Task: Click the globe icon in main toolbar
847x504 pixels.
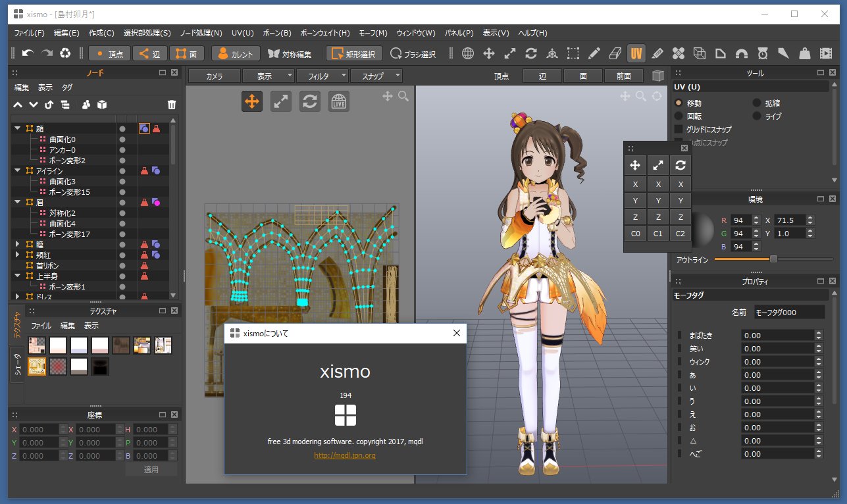Action: [x=468, y=53]
